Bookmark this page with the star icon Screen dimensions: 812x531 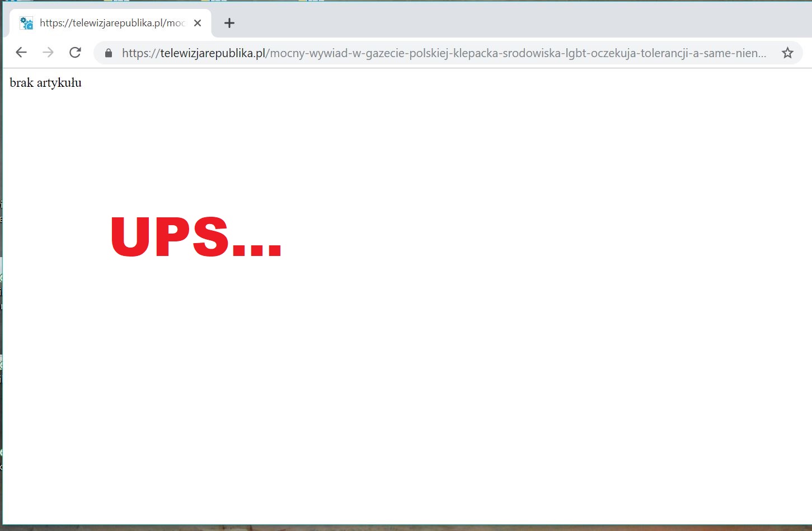[787, 53]
